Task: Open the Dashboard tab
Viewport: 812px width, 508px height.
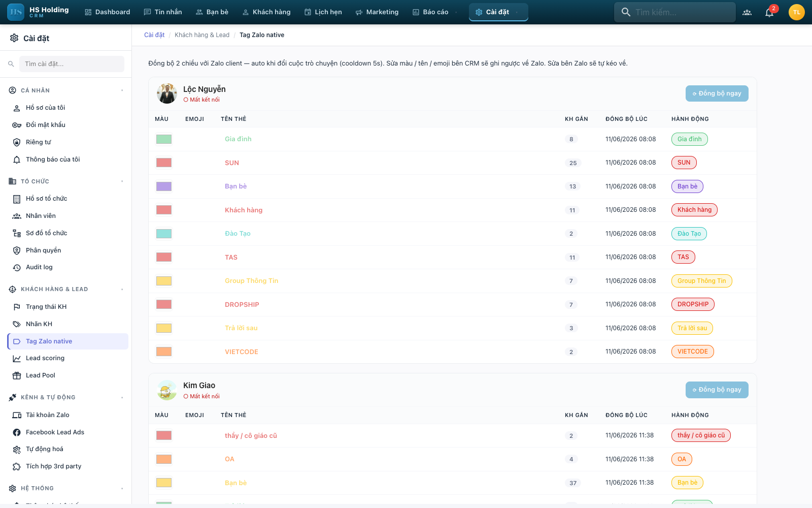Action: point(107,12)
